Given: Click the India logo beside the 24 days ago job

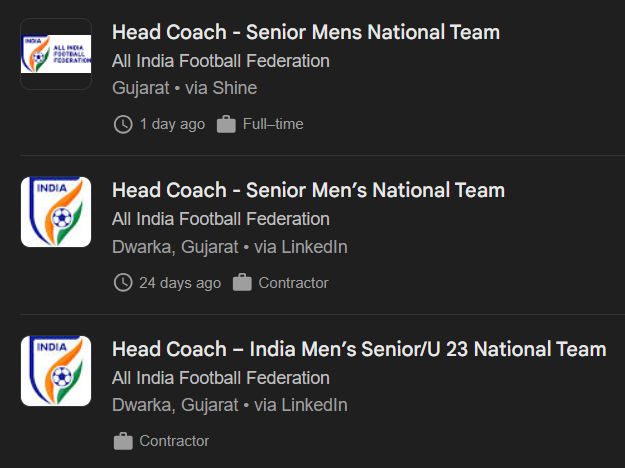Looking at the screenshot, I should (x=56, y=212).
